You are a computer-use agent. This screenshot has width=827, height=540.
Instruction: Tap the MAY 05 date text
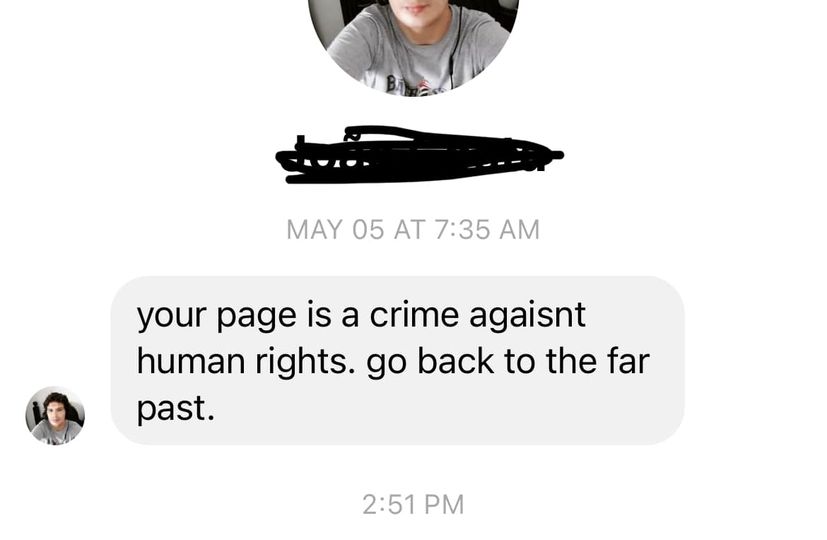(x=335, y=229)
